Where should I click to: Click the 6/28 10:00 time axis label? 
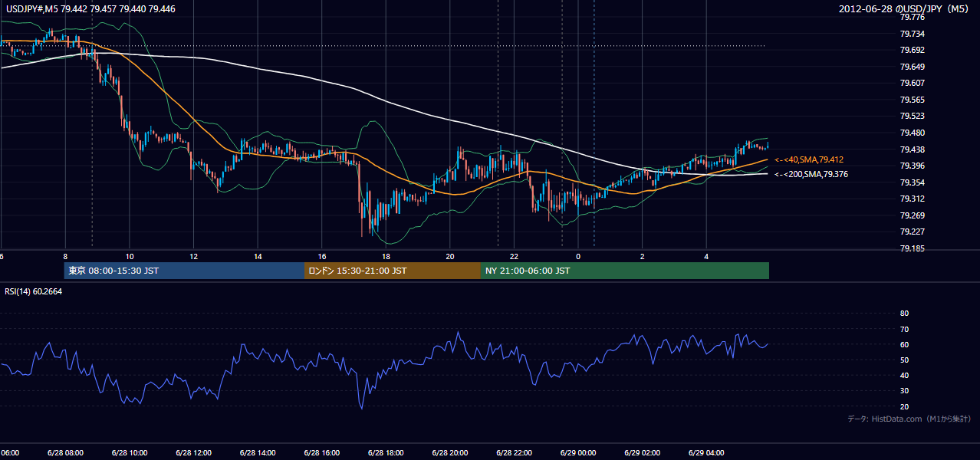click(129, 453)
